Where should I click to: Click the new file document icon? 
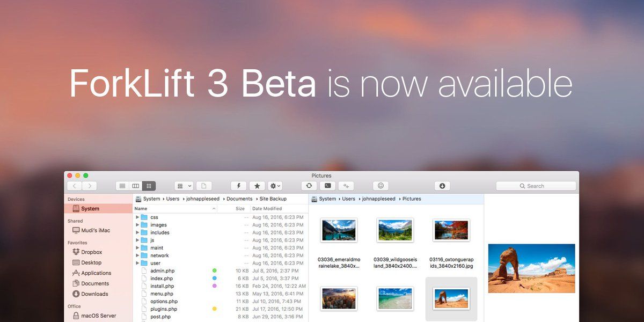pos(204,186)
